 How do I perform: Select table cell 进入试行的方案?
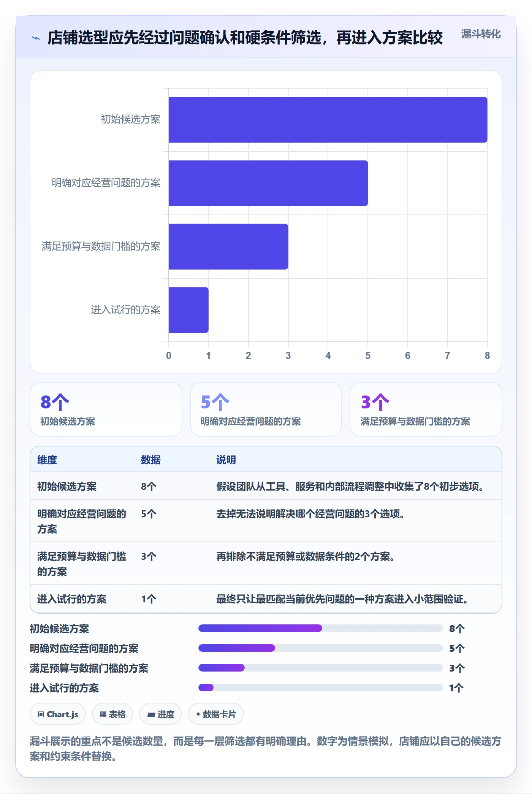[x=72, y=599]
